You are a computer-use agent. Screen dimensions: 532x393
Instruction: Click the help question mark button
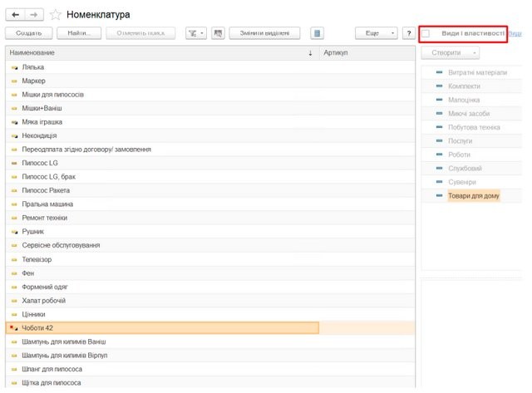tap(409, 33)
